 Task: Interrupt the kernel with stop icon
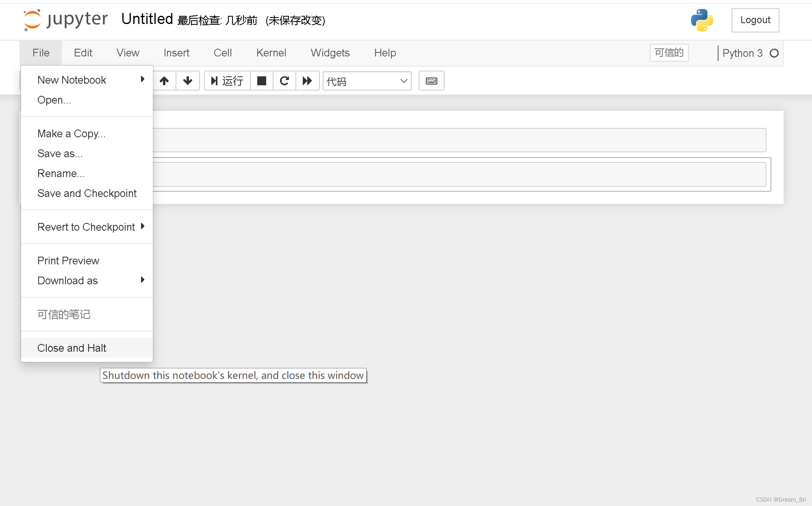click(x=262, y=81)
